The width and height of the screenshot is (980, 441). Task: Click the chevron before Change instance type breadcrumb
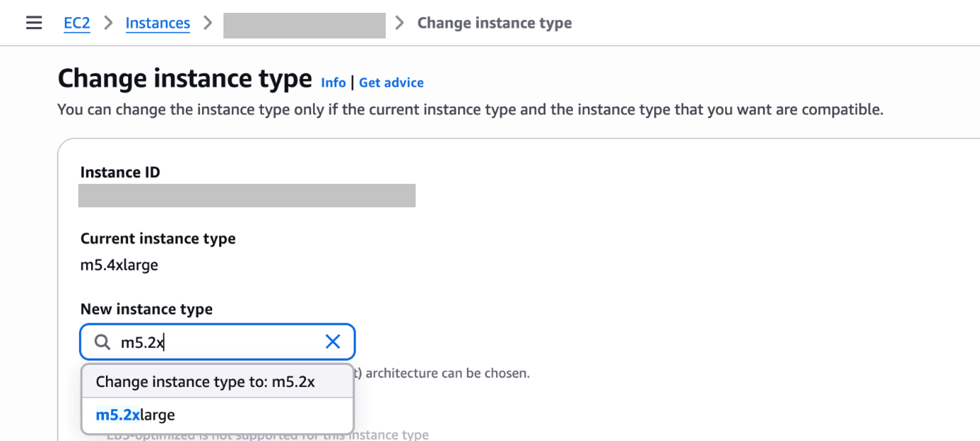[x=399, y=22]
